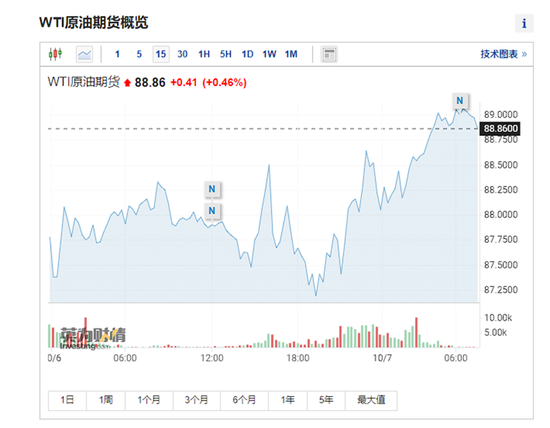Select the 1日 range tab
The height and width of the screenshot is (428, 550).
(x=67, y=400)
